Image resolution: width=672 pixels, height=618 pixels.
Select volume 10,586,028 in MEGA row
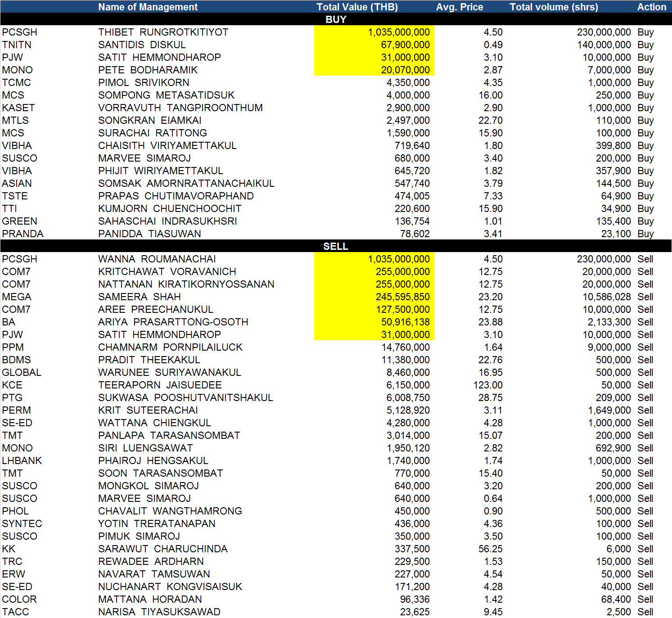(607, 297)
